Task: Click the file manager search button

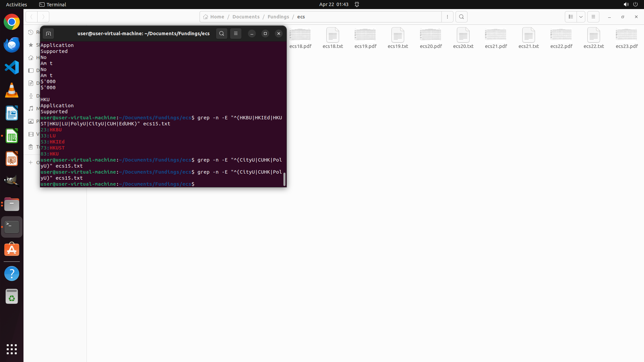Action: 462,17
